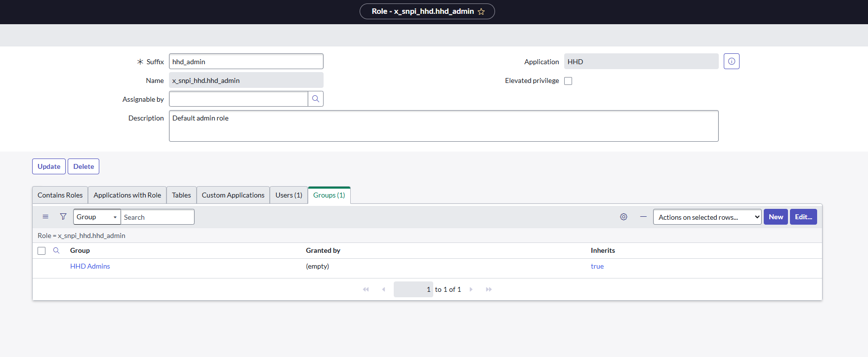This screenshot has height=357, width=868.
Task: Click the Role = x_snpi_hhd.hhd_admin breadcrumb
Action: 82,236
